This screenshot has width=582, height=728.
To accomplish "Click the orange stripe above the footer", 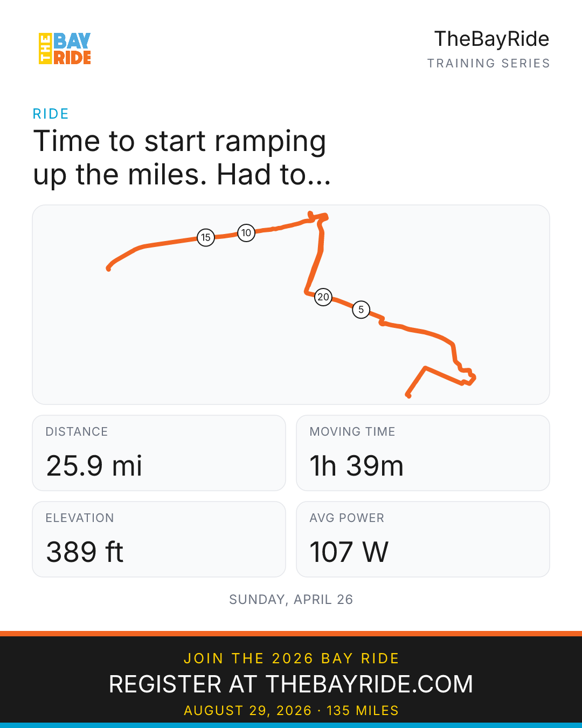I will point(291,634).
